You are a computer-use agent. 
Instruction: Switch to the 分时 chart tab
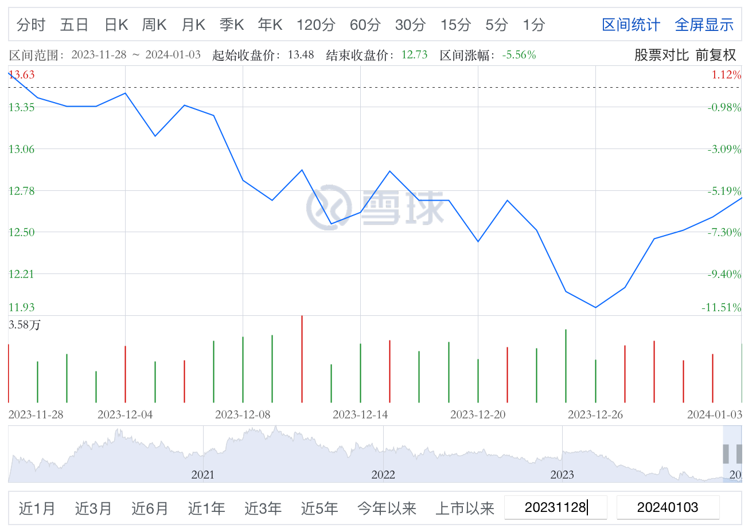point(31,25)
